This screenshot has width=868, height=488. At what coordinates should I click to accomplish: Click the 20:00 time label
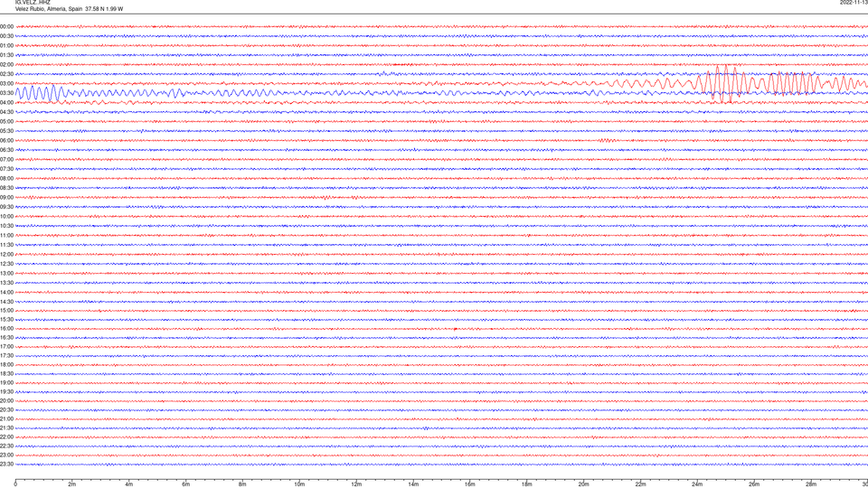(6, 400)
